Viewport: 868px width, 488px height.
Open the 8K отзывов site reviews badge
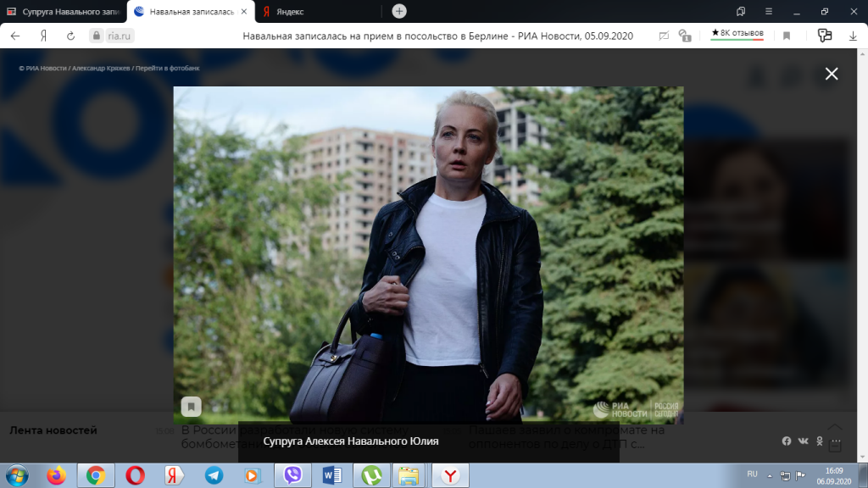pos(737,34)
